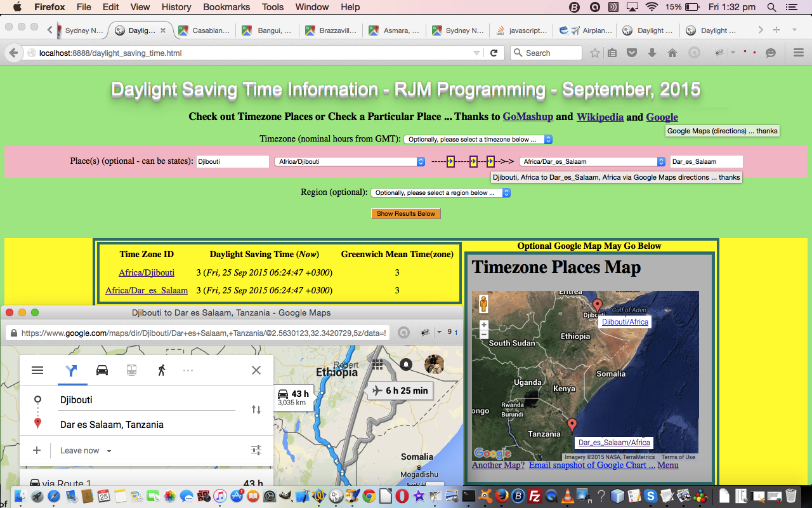Reload the daylight saving page
812x508 pixels.
pyautogui.click(x=494, y=53)
